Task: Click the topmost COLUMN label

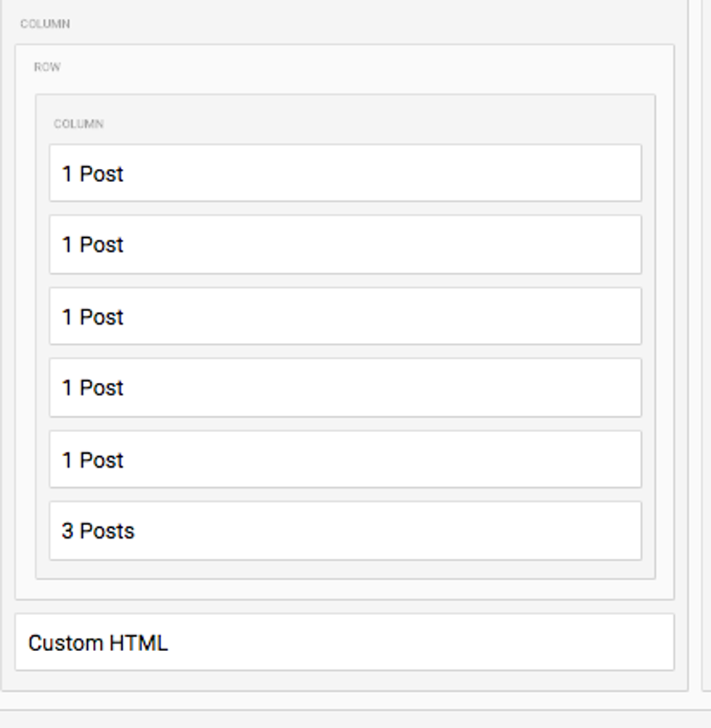Action: click(x=45, y=24)
